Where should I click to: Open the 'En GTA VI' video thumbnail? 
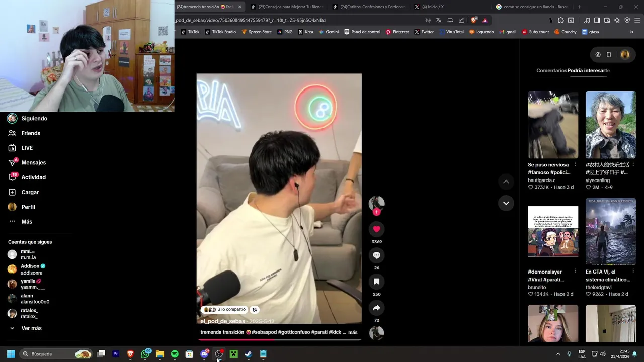click(x=611, y=231)
